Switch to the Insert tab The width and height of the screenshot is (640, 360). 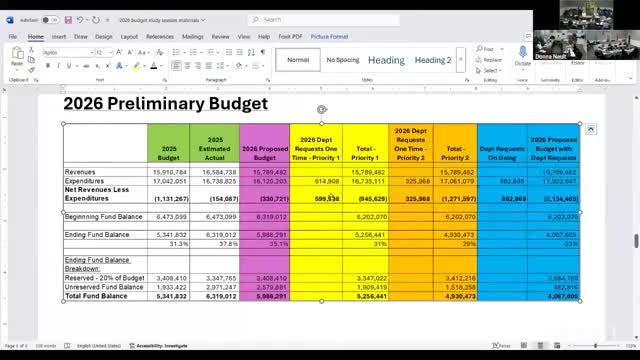pos(59,37)
